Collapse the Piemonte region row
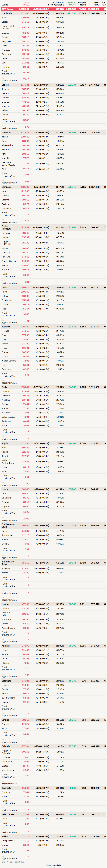 click(53, 132)
